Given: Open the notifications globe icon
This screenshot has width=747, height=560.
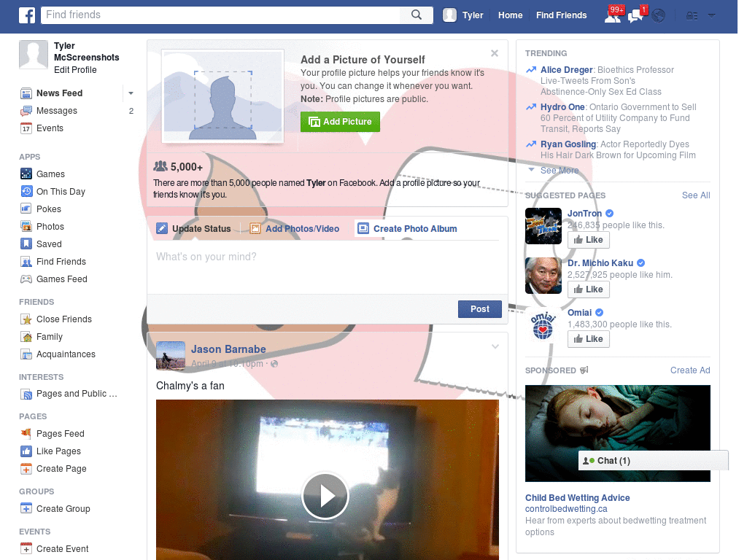Looking at the screenshot, I should [x=659, y=16].
